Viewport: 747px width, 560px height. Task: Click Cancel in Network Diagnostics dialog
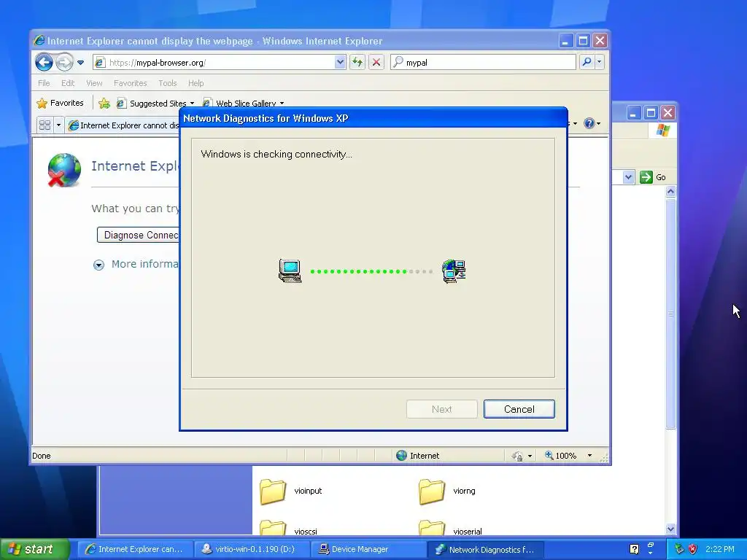point(519,409)
